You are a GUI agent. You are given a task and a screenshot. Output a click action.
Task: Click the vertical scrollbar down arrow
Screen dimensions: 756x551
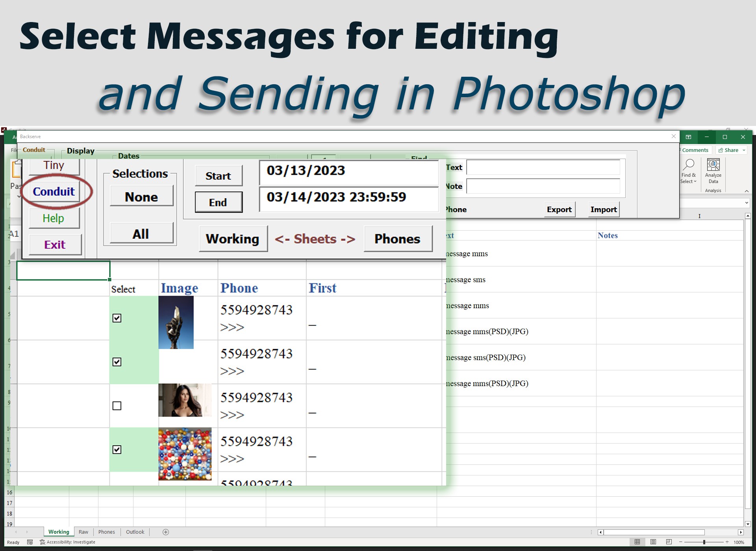pyautogui.click(x=748, y=524)
